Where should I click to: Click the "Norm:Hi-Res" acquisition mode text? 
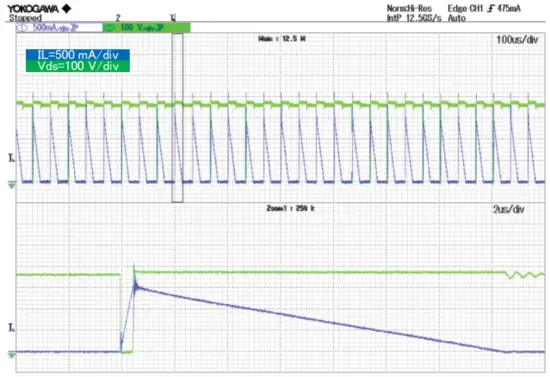409,8
